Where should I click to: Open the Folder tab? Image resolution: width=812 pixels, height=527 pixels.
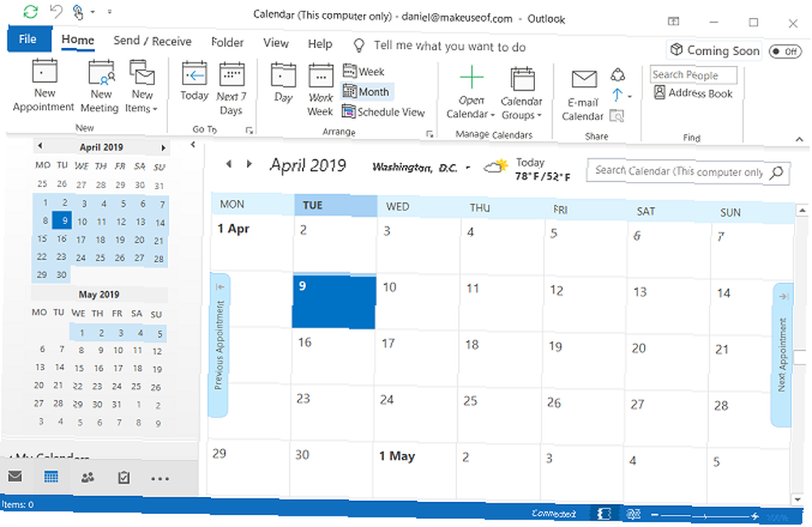227,42
